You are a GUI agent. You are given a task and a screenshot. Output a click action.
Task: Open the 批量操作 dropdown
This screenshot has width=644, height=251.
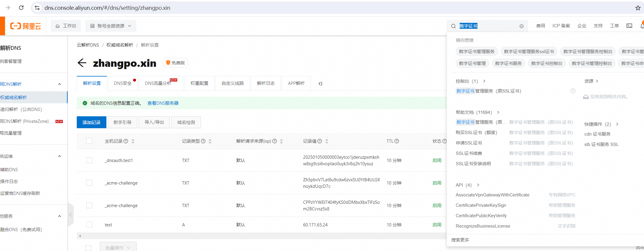118,247
